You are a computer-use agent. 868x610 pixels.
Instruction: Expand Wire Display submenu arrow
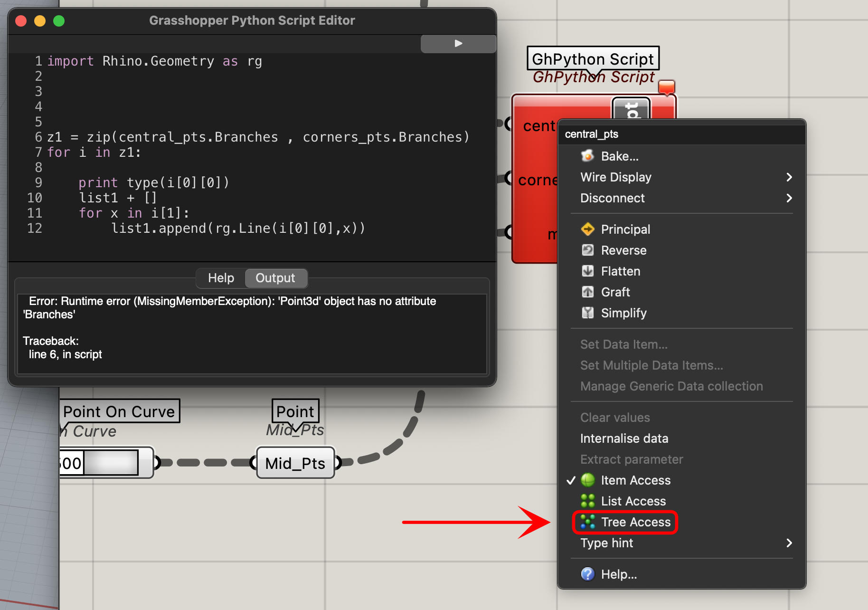point(789,177)
